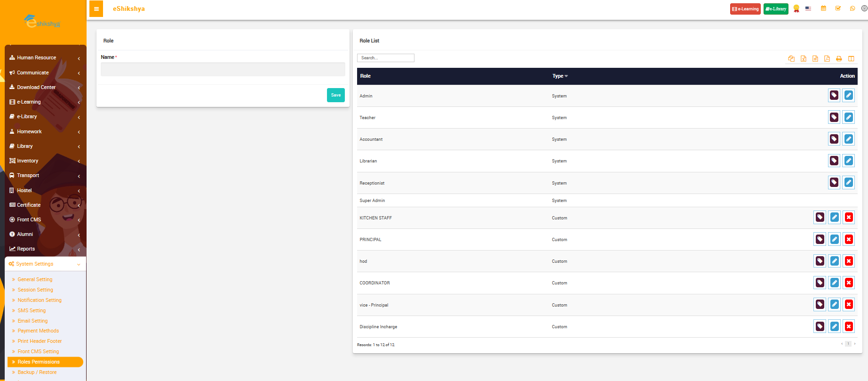Delete the KITCHEN STAFF role
Image resolution: width=868 pixels, height=381 pixels.
[x=849, y=217]
